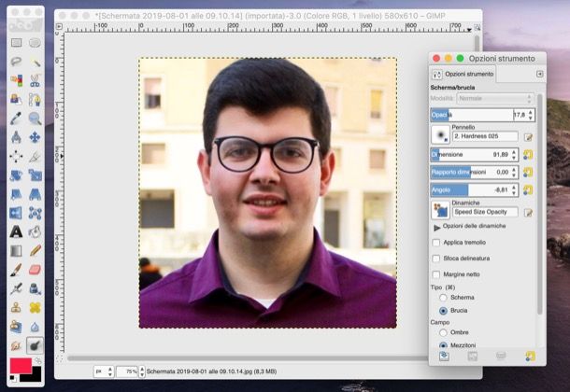Select the Rectangle Select tool
The height and width of the screenshot is (392, 570).
coord(16,43)
